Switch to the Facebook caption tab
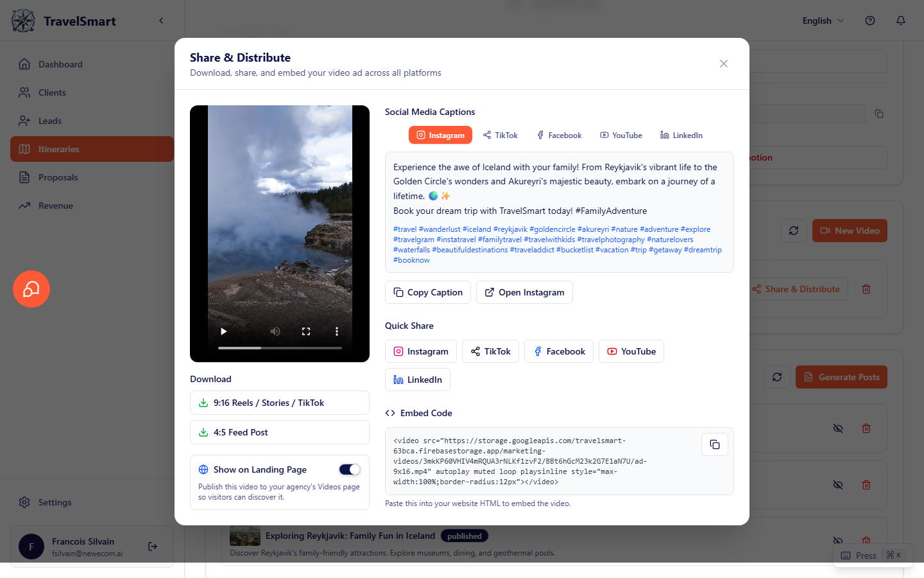Image resolution: width=924 pixels, height=578 pixels. 559,135
